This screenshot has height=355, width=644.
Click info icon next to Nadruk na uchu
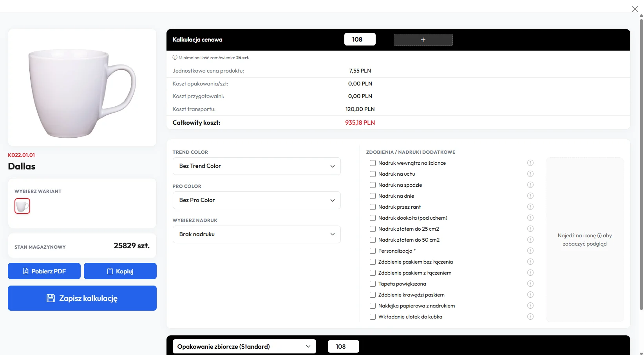coord(530,174)
